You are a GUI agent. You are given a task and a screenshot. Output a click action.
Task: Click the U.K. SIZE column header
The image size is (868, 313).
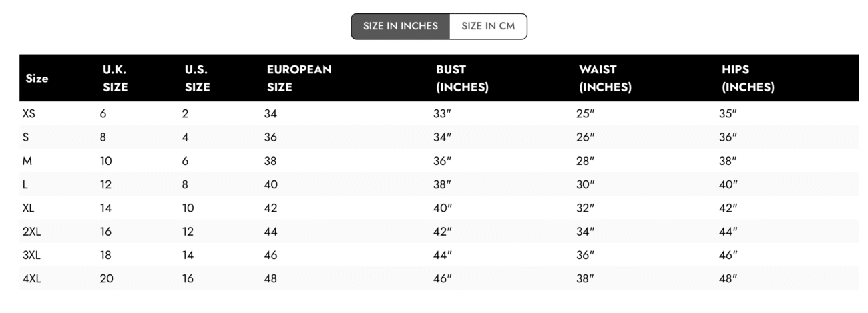point(115,78)
